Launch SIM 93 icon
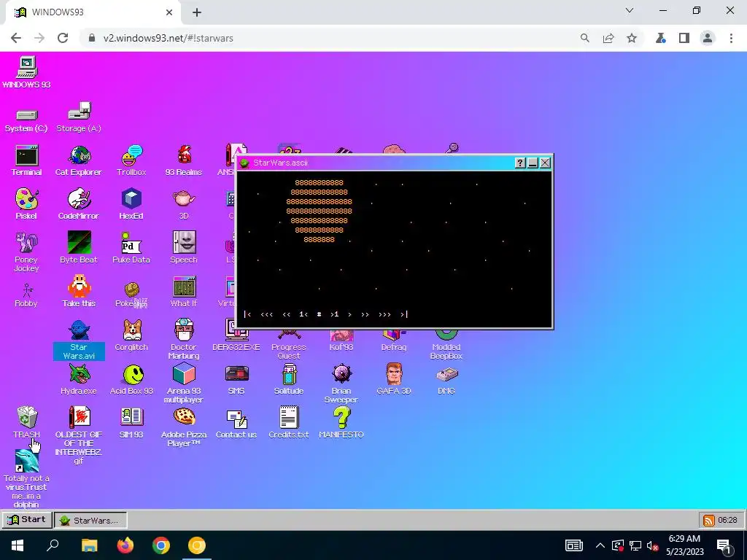This screenshot has height=560, width=747. 131,417
